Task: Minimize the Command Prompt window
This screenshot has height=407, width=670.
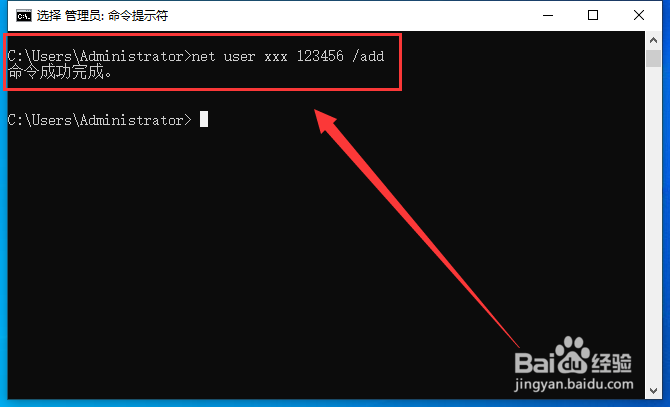Action: [548, 15]
